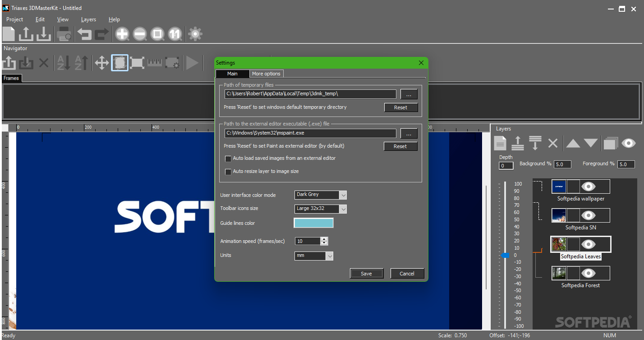Import layer with up-arrow stack icon

(518, 144)
